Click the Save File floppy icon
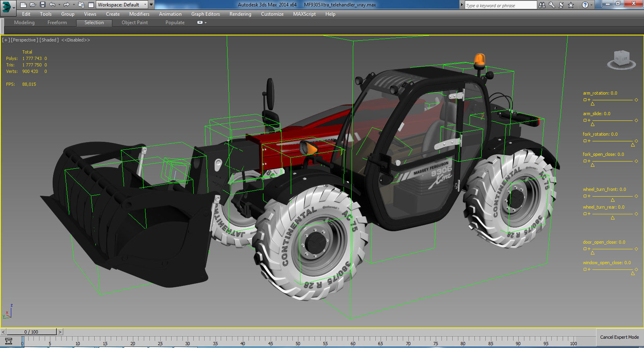Viewport: 644px width, 348px height. [42, 5]
